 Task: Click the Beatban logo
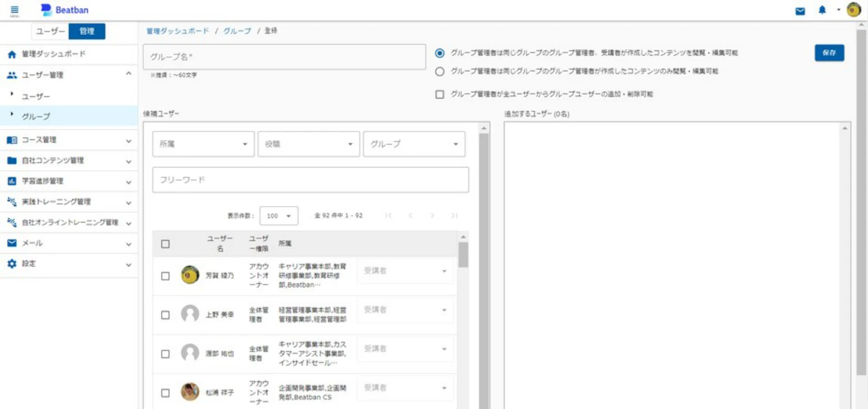point(65,10)
